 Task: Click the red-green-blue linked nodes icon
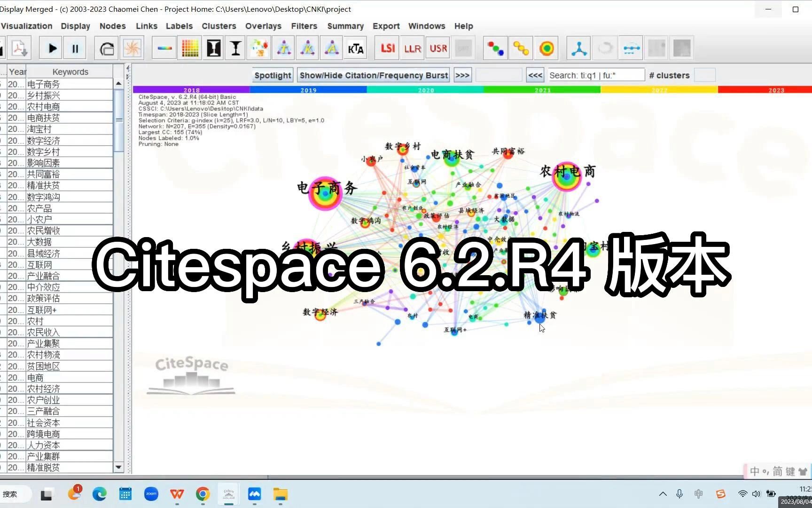[495, 48]
